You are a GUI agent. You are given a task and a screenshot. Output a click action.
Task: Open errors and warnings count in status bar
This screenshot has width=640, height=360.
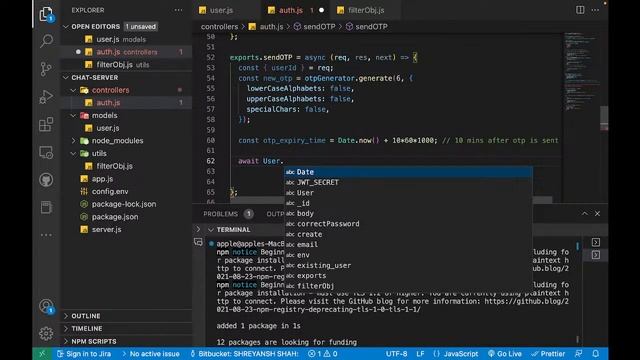point(322,353)
